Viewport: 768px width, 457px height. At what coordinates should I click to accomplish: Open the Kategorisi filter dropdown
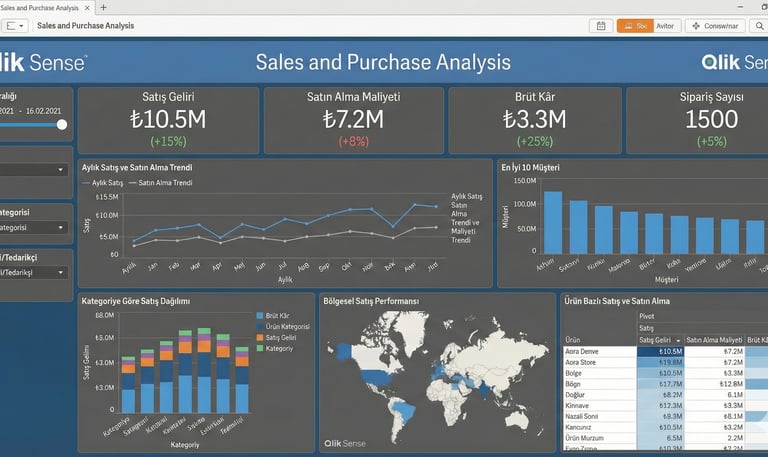click(33, 228)
